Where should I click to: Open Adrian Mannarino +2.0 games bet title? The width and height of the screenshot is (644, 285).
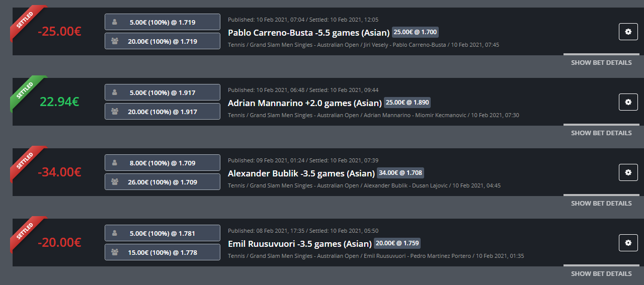coord(304,103)
